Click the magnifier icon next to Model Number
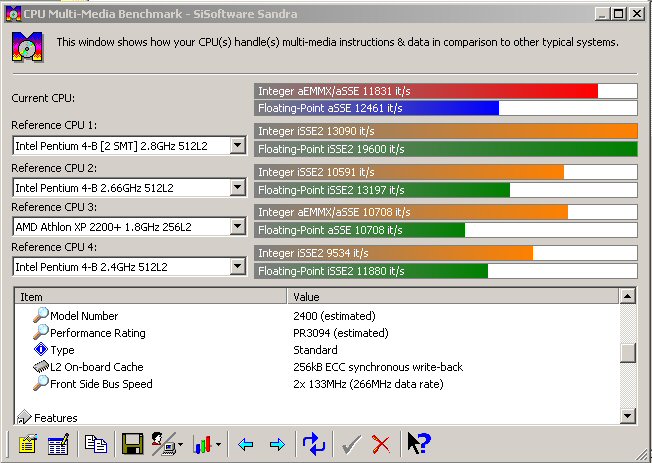Screen dimensions: 652x463 41,315
